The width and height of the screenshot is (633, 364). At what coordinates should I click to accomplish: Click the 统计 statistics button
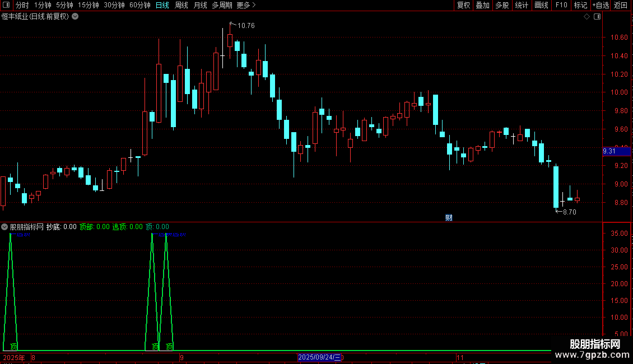[x=522, y=5]
